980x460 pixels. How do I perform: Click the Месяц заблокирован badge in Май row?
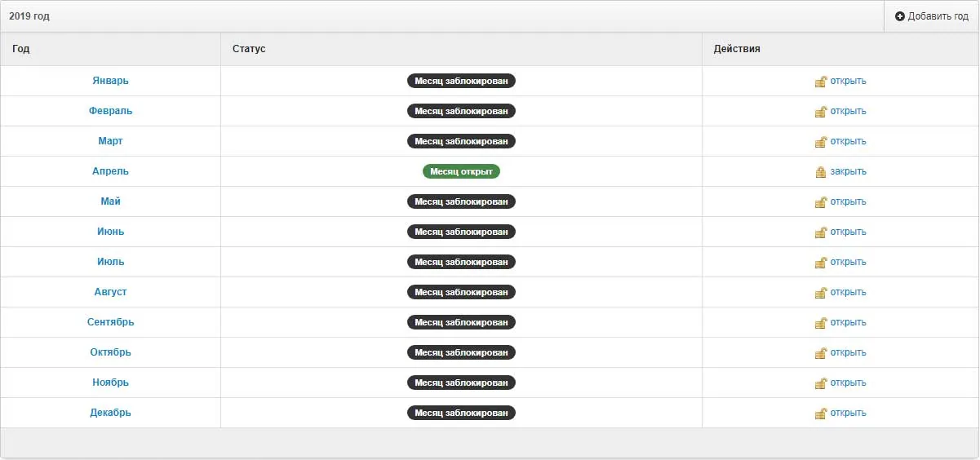click(461, 201)
